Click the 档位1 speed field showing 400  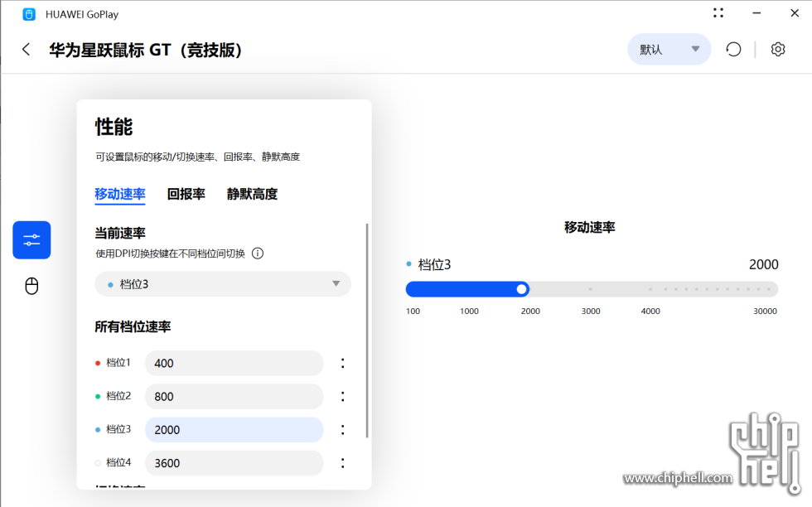[x=234, y=363]
